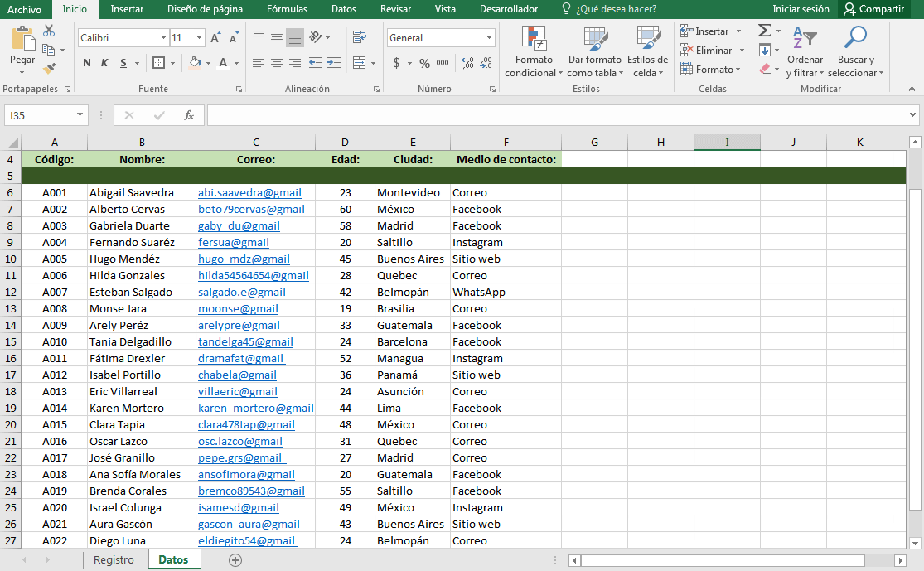
Task: Open the Name Box dropdown arrow
Action: pos(80,115)
